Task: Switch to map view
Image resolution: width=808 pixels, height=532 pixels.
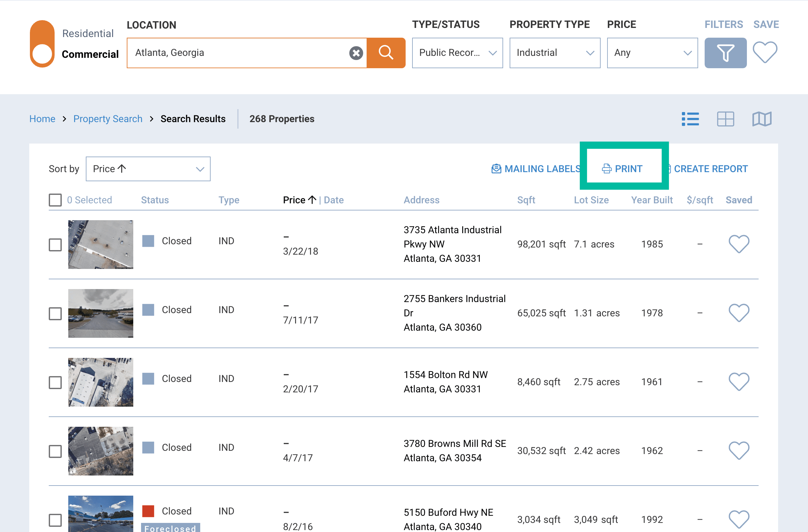Action: pyautogui.click(x=762, y=119)
